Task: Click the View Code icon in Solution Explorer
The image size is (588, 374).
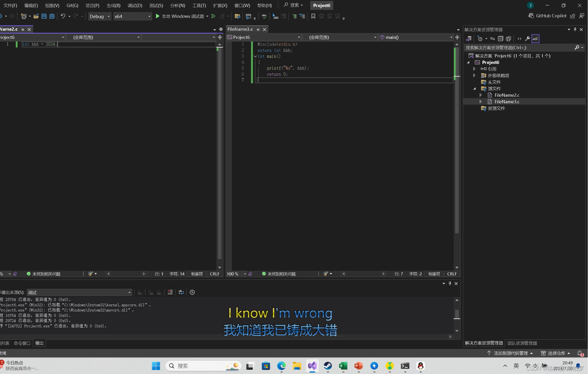Action: (519, 39)
